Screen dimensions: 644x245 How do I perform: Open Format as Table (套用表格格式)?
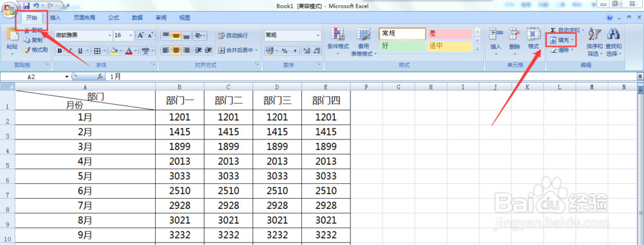363,41
